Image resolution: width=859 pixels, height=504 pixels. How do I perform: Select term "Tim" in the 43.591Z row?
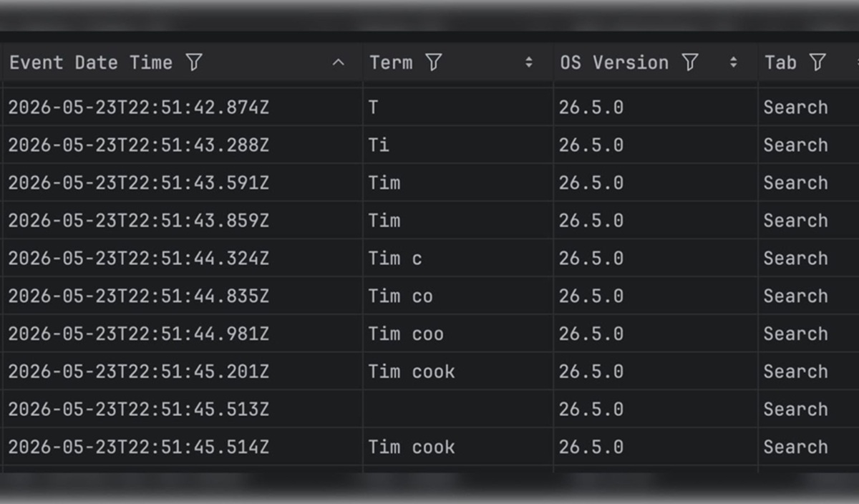tap(384, 183)
